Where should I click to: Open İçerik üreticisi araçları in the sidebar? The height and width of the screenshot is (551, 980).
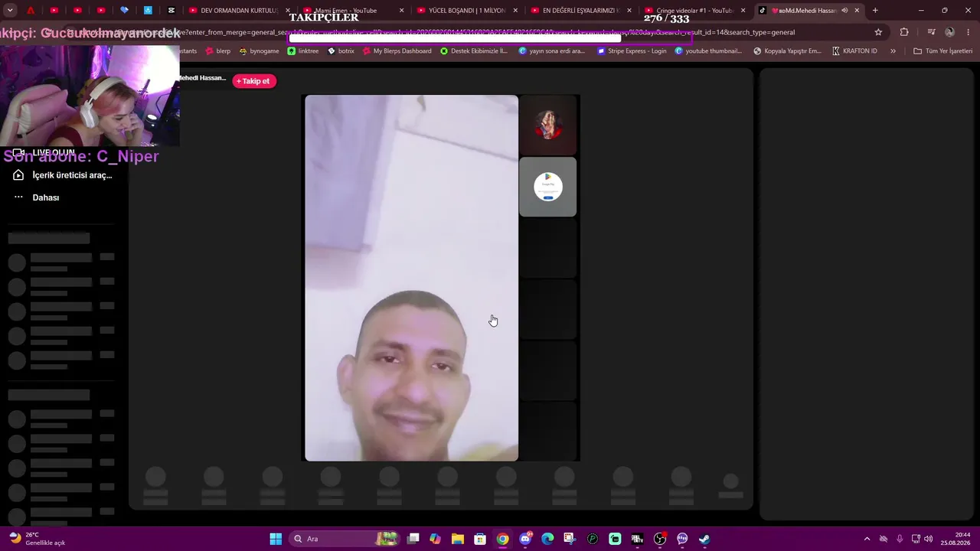coord(64,175)
